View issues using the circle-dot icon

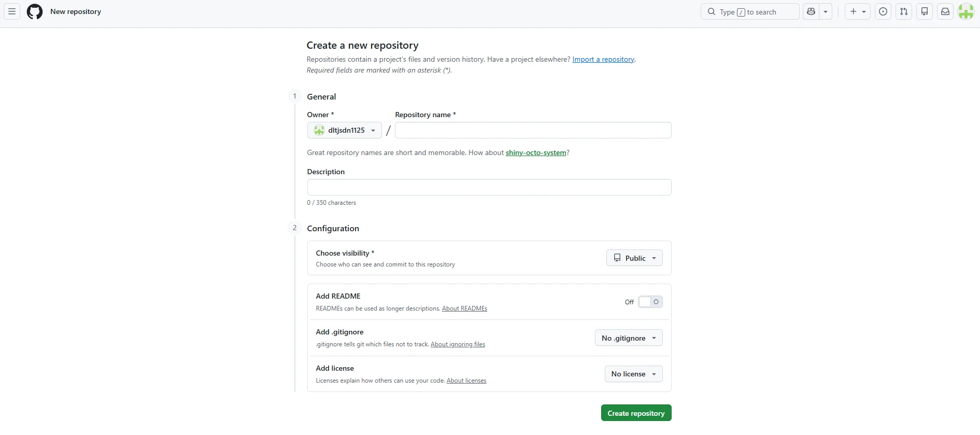[x=883, y=11]
